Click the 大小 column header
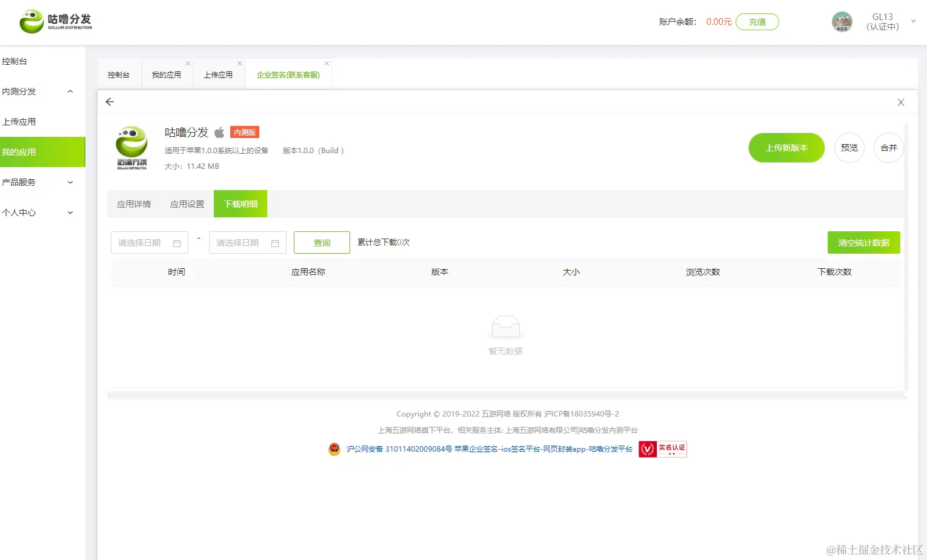The width and height of the screenshot is (927, 560). click(x=571, y=272)
